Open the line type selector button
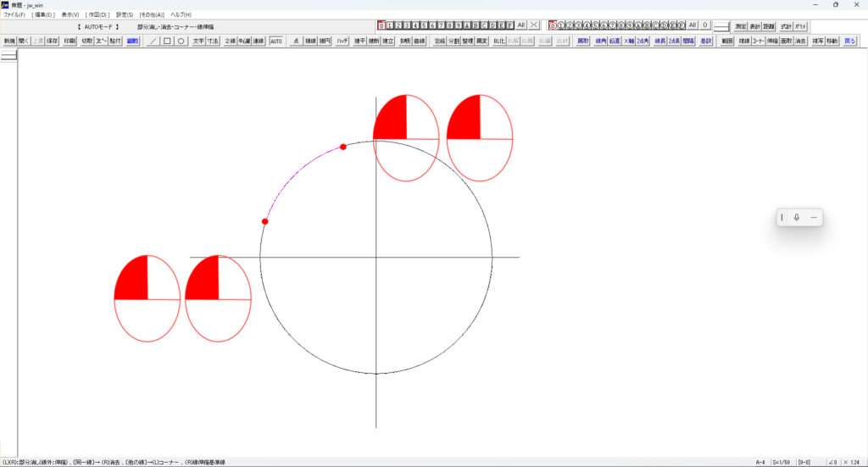Image resolution: width=868 pixels, height=467 pixels. pos(721,25)
